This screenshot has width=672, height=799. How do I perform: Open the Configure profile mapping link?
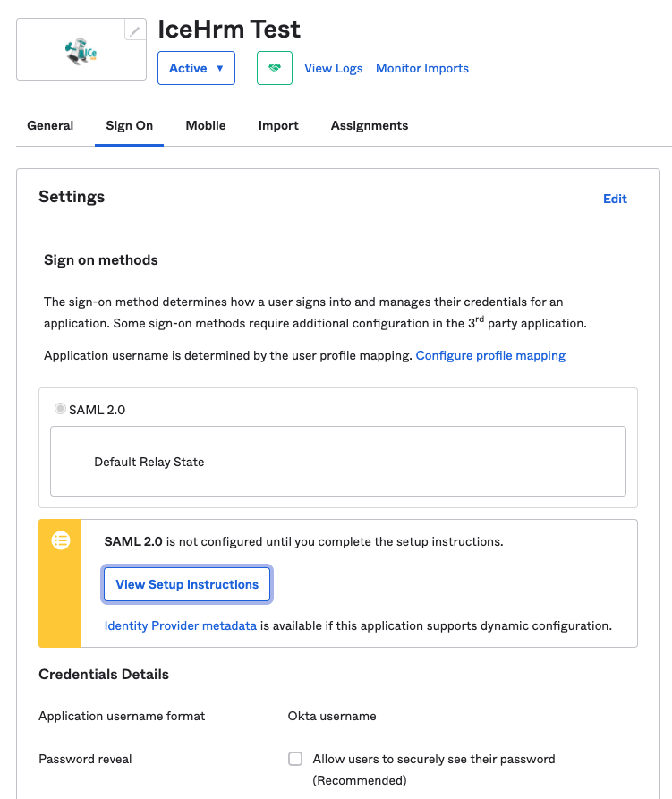(x=490, y=355)
